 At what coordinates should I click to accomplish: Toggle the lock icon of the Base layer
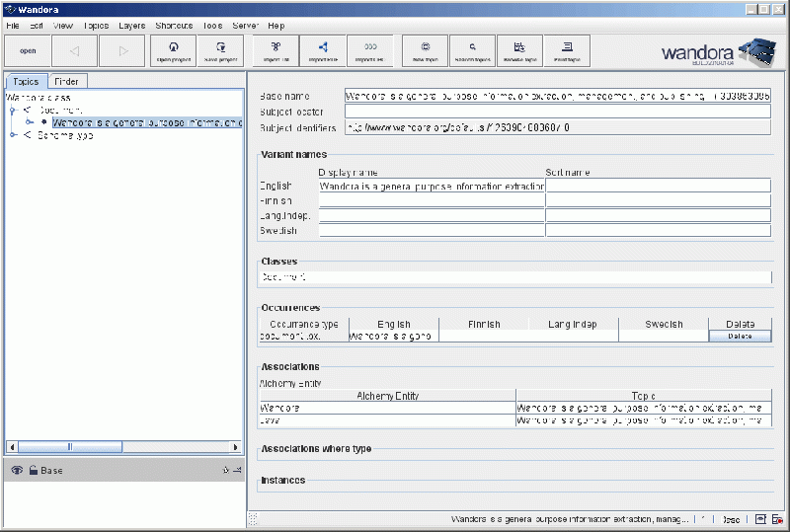(x=33, y=470)
